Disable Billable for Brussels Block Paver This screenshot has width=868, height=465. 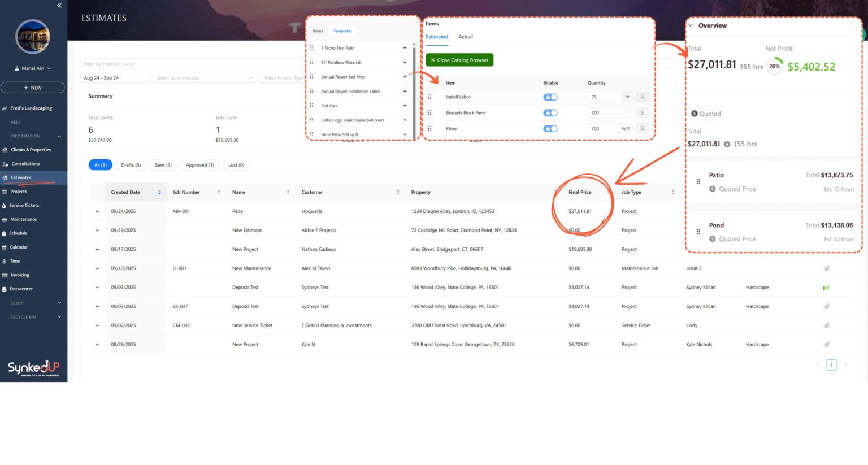pos(550,113)
